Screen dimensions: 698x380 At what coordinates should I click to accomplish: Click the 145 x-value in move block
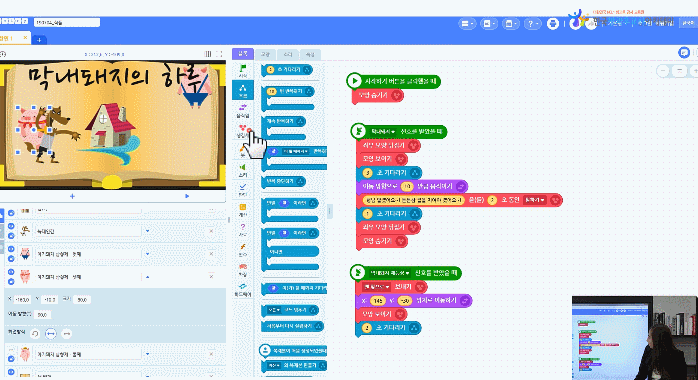point(378,301)
